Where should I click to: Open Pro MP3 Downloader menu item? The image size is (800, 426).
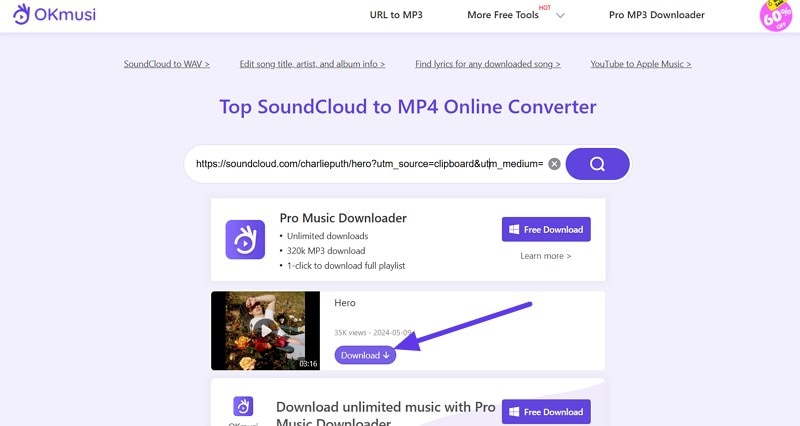[657, 15]
